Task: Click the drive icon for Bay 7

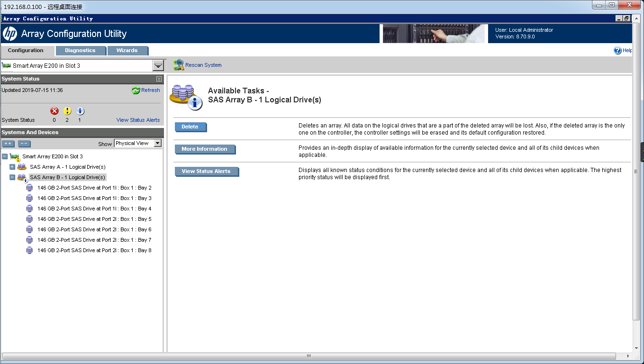Action: (29, 240)
